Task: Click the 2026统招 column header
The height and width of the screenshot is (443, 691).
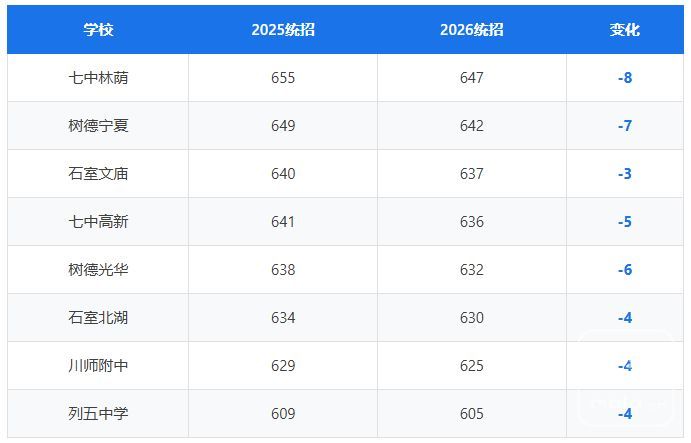Action: [472, 30]
